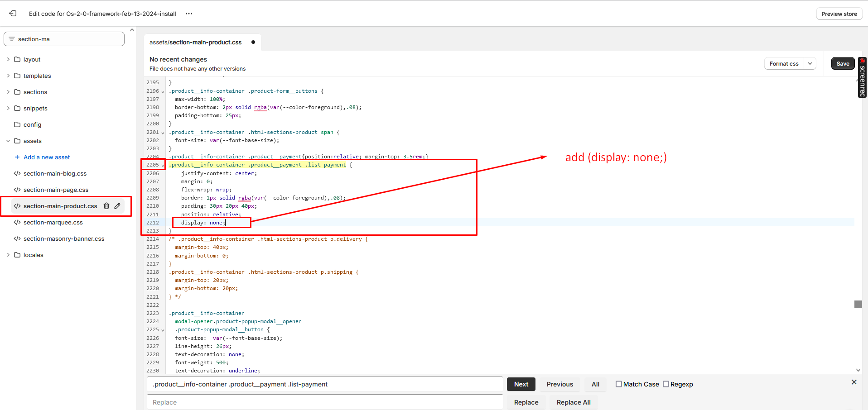Fold the code block at line 2225
868x410 pixels.
coord(163,330)
